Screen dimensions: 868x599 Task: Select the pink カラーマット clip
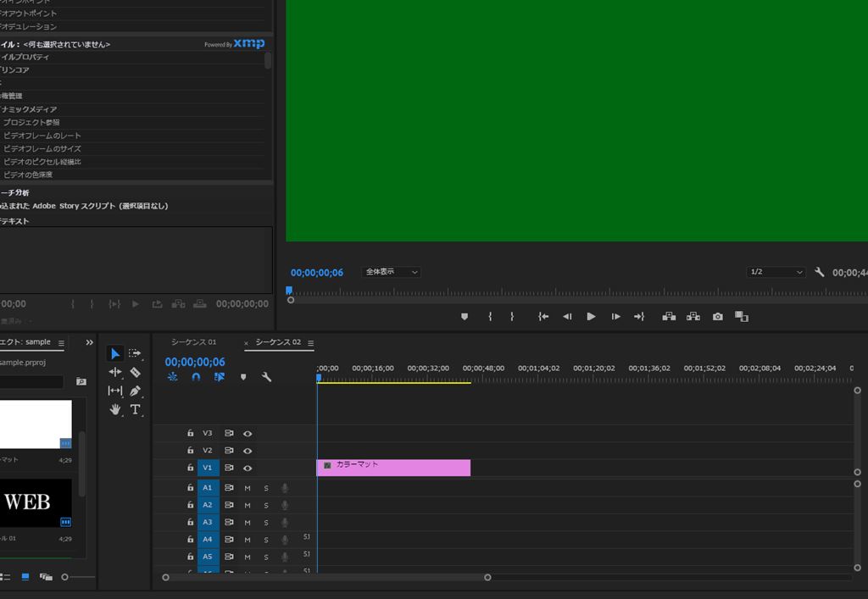[x=394, y=468]
